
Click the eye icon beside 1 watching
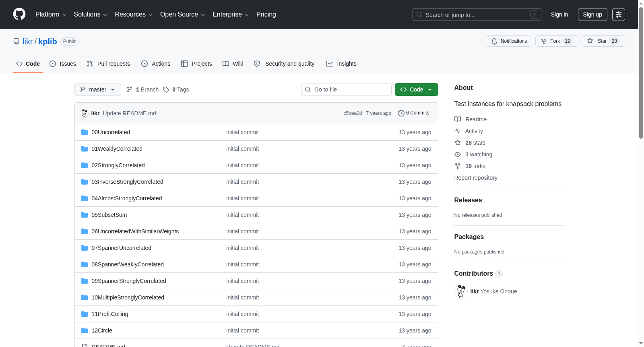[x=458, y=154]
